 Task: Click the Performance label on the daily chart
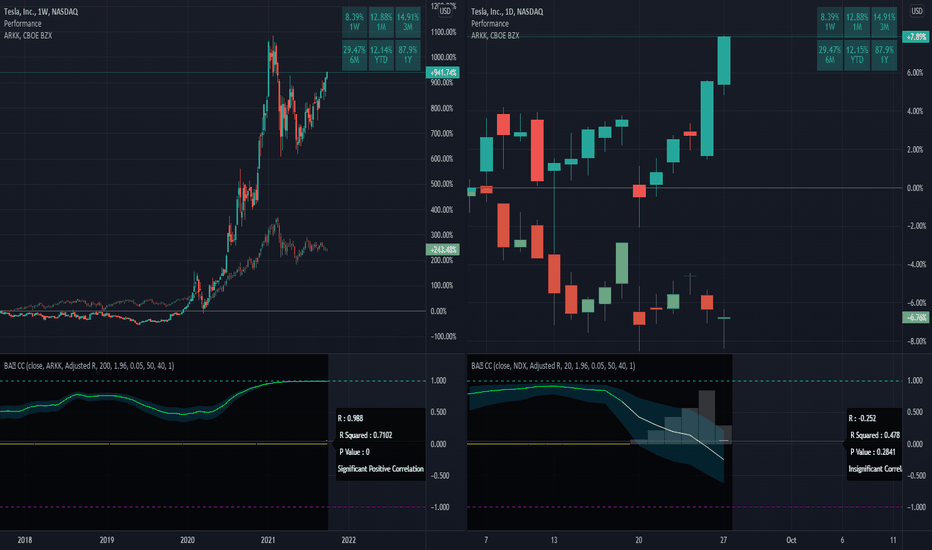490,23
